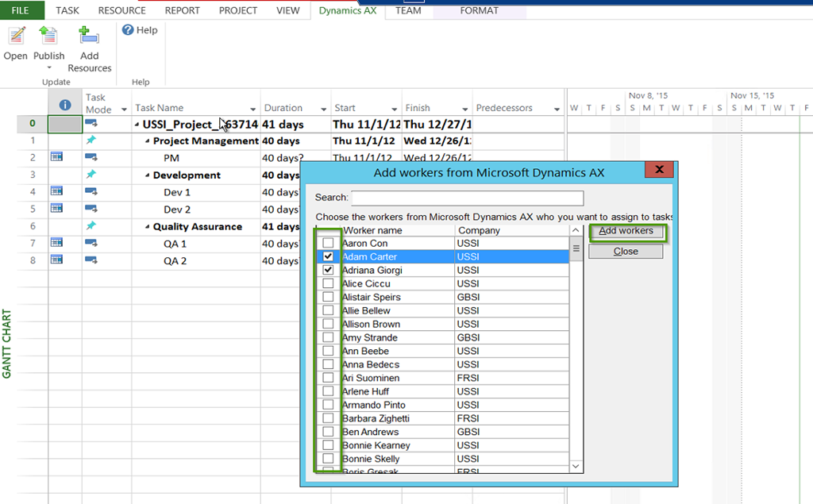This screenshot has height=504, width=813.
Task: Click the Add Resources ribbon icon
Action: (x=89, y=37)
